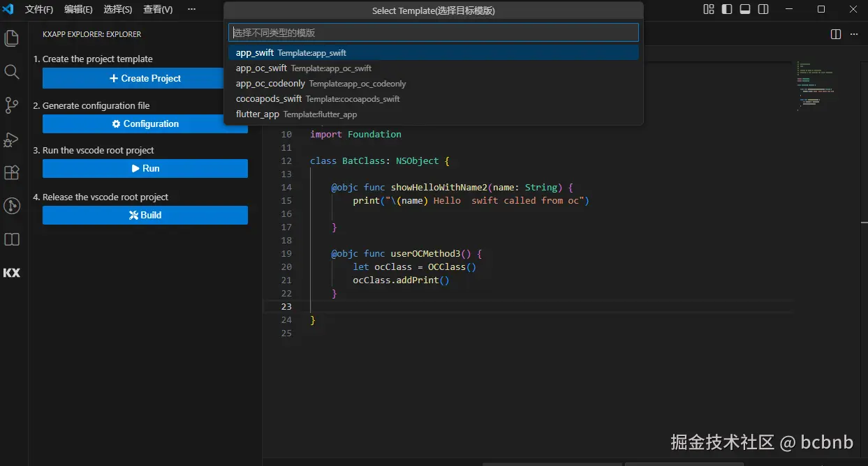
Task: Open the Extensions view
Action: tap(12, 172)
